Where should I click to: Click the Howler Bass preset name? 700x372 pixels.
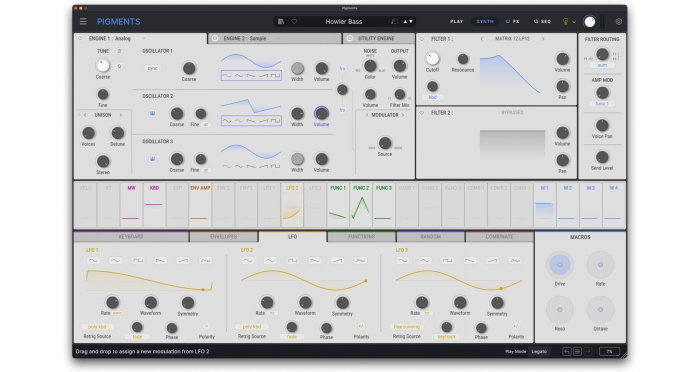(x=344, y=21)
